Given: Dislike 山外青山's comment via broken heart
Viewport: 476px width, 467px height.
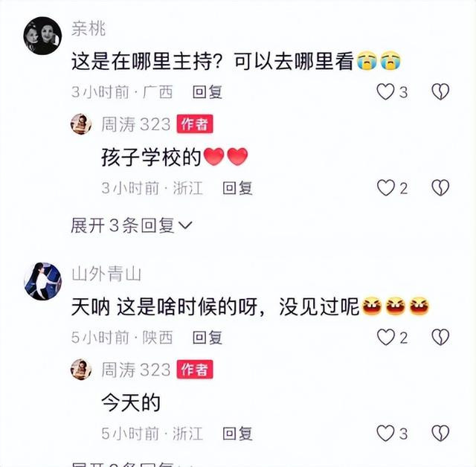Looking at the screenshot, I should click(440, 338).
